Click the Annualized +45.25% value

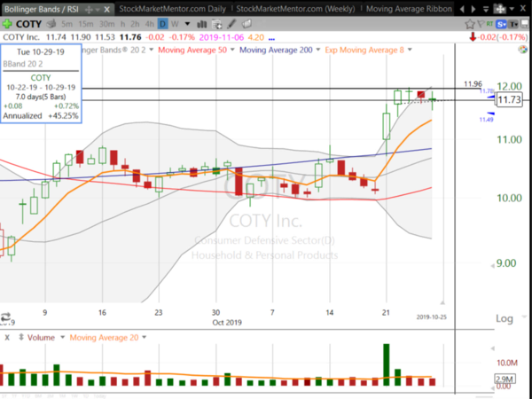[63, 115]
